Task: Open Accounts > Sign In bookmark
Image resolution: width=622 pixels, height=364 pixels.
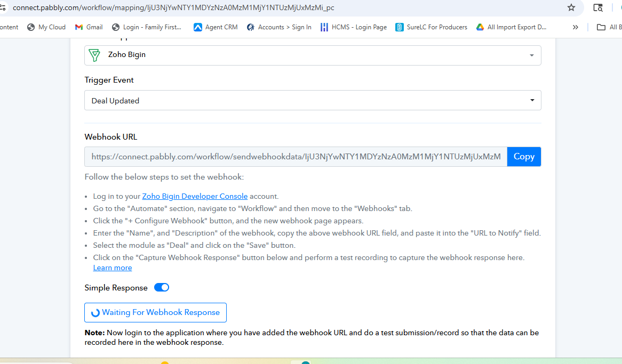Action: 279,27
